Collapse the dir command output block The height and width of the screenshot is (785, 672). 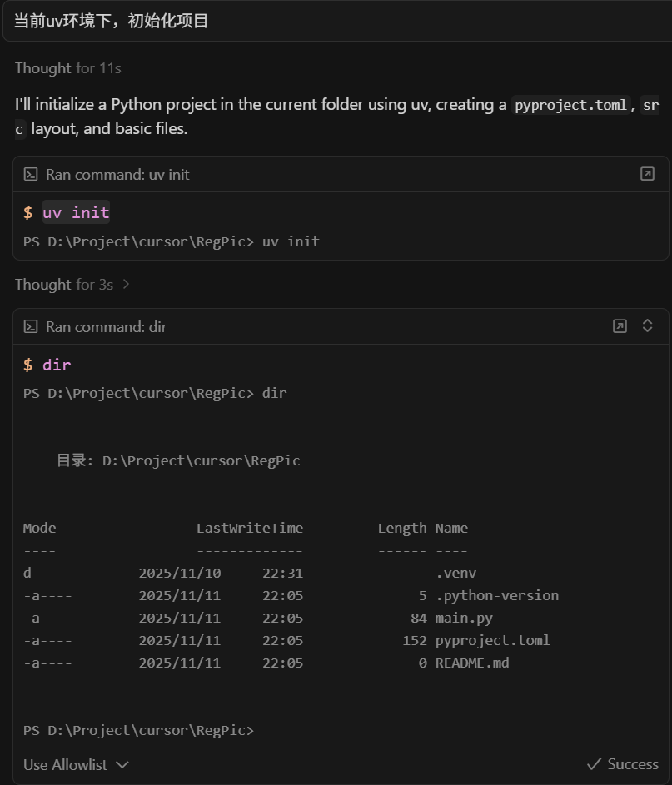click(647, 326)
